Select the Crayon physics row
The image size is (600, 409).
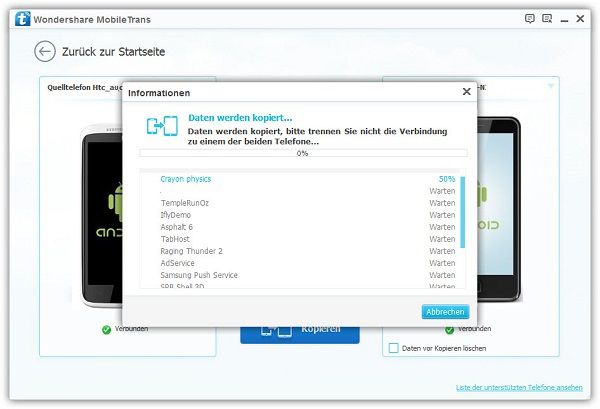tap(302, 179)
